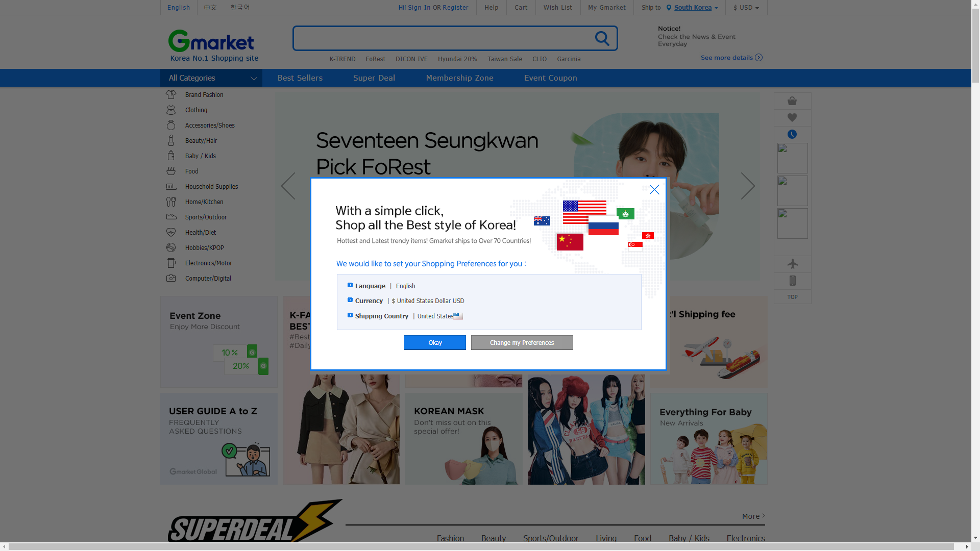
Task: Click the magnifying glass search icon
Action: coord(602,38)
